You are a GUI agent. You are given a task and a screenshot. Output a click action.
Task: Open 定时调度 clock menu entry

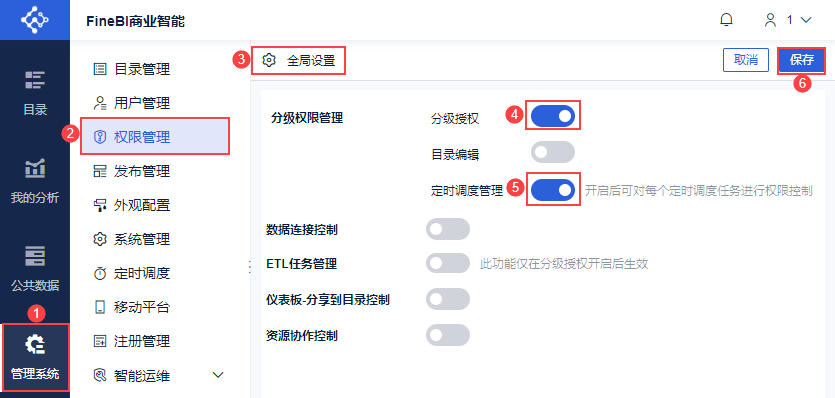click(133, 273)
